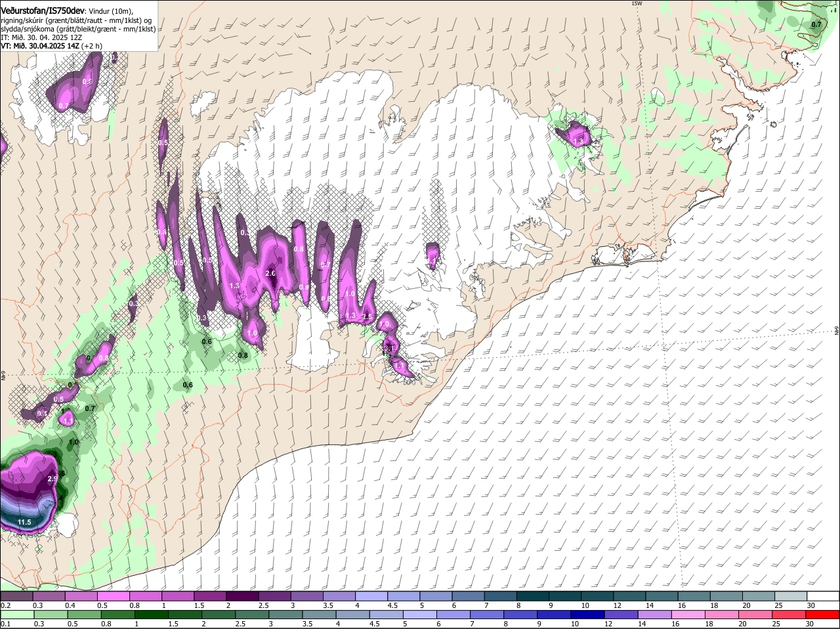Viewport: 840px width, 629px height.
Task: Select pale green 0.1 swatch in lower legend
Action: [18, 615]
